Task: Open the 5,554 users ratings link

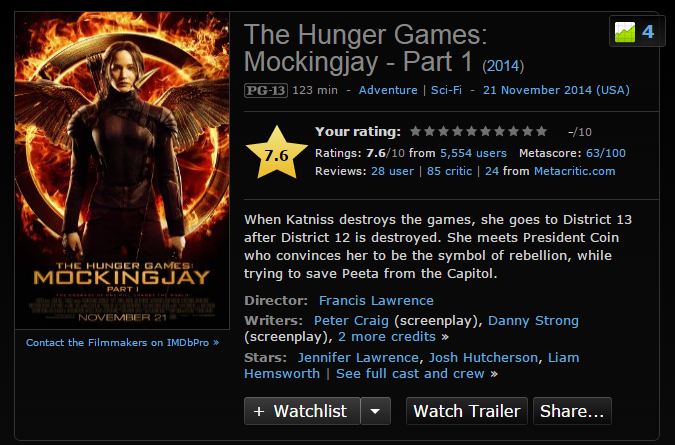Action: (473, 153)
